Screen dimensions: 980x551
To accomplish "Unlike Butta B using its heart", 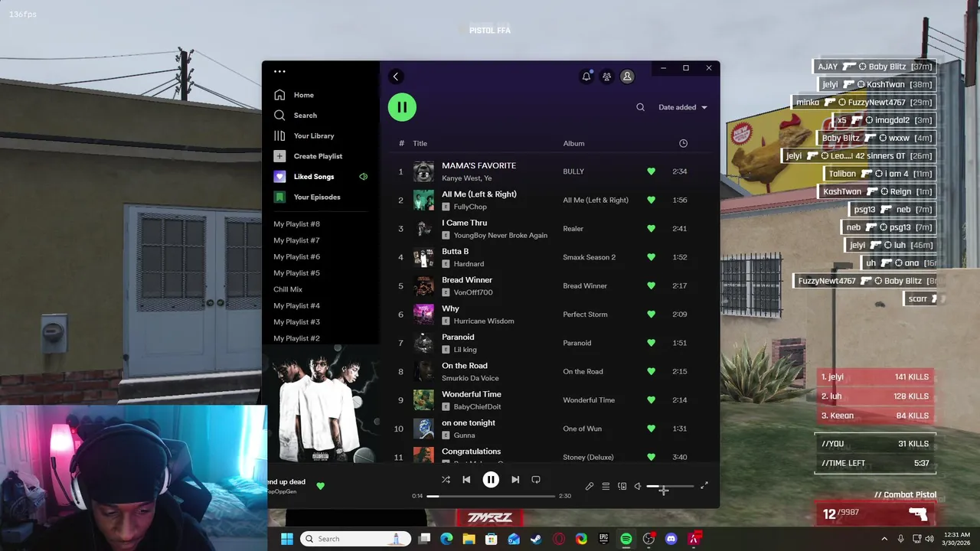I will [651, 257].
